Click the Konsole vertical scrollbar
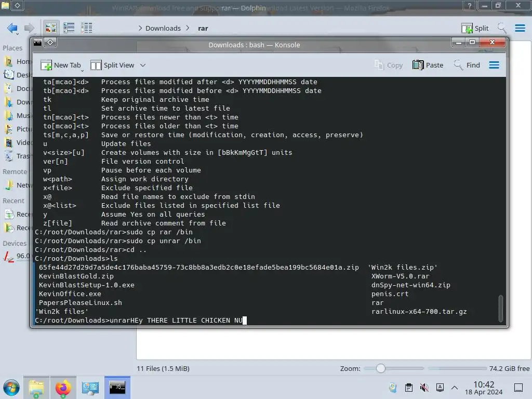This screenshot has width=532, height=399. 500,309
